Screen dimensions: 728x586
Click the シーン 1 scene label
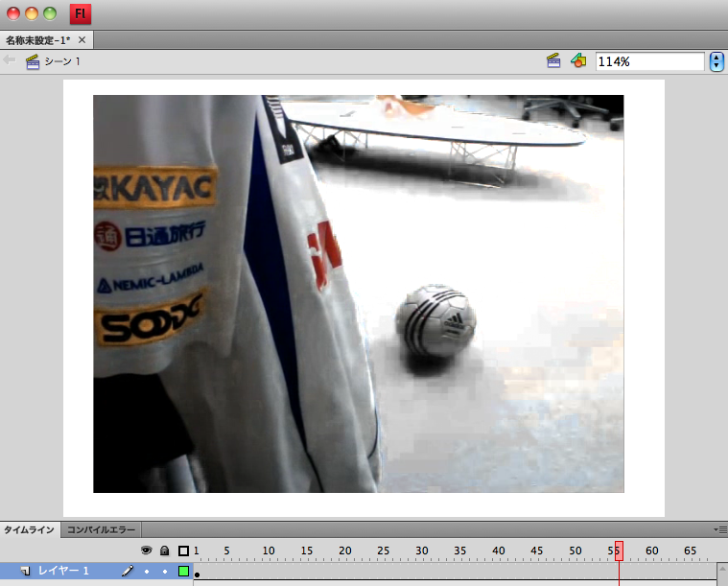coord(62,61)
